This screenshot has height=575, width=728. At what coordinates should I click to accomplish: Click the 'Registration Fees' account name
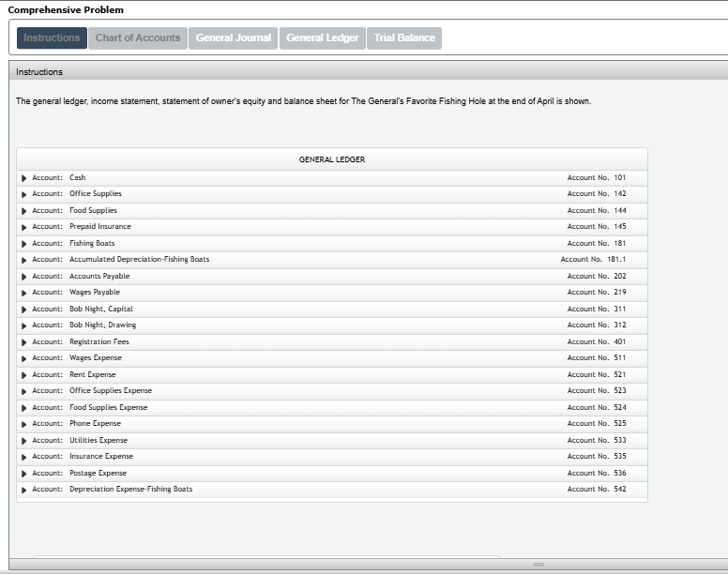99,342
